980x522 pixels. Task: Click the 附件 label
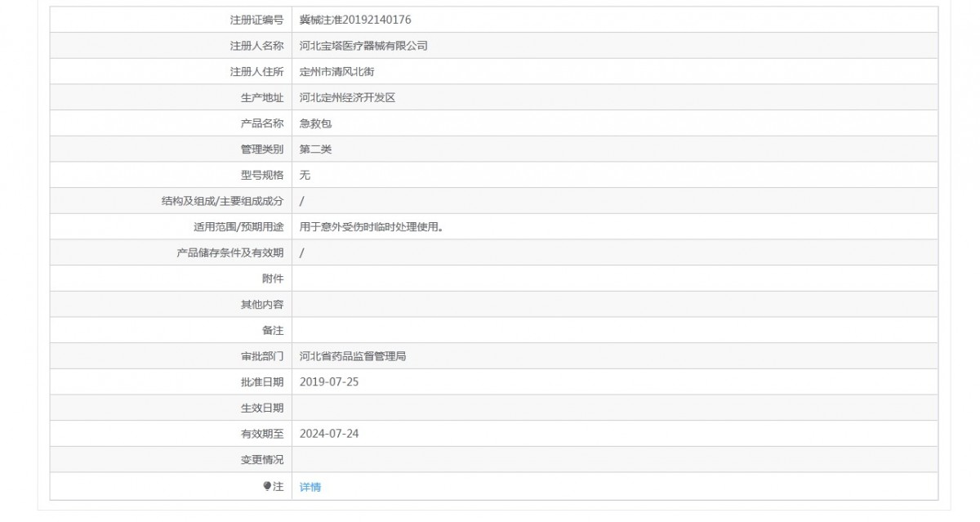point(273,279)
